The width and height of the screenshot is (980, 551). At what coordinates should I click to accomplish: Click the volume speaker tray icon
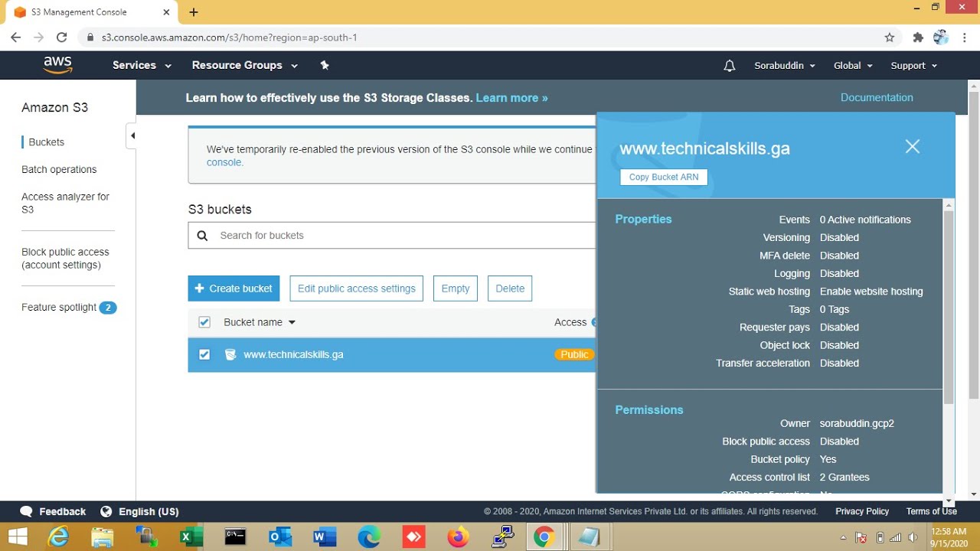coord(913,537)
